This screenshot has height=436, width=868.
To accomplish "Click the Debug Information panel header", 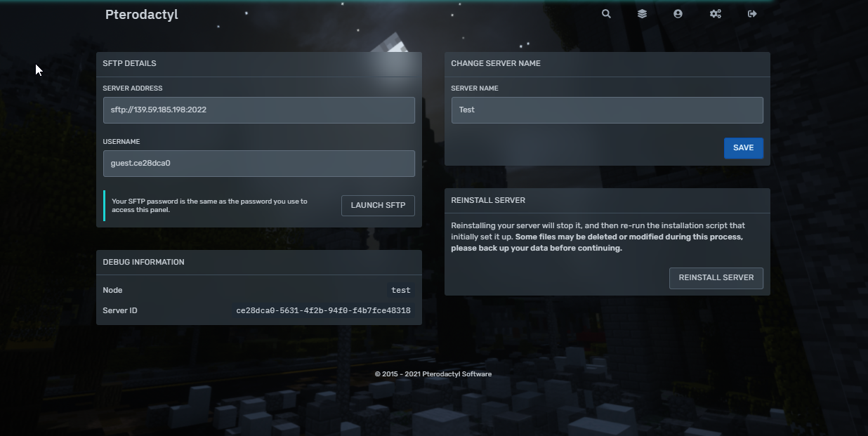I will point(143,263).
